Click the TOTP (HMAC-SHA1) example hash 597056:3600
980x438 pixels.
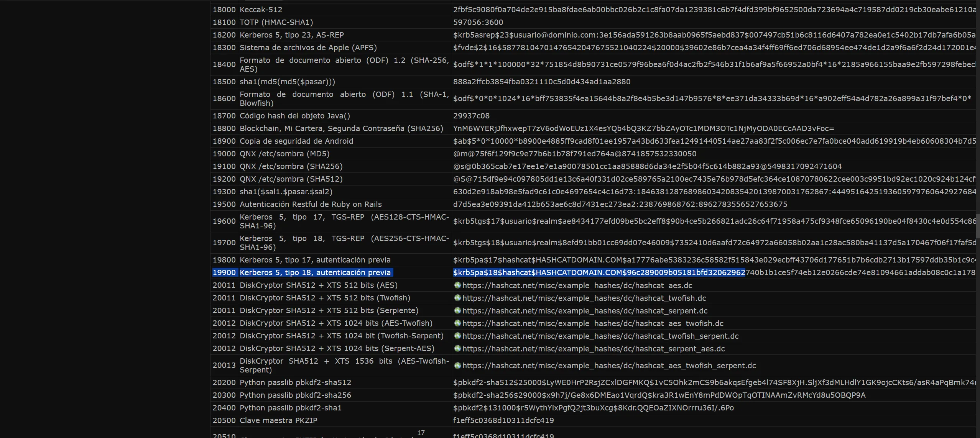478,22
